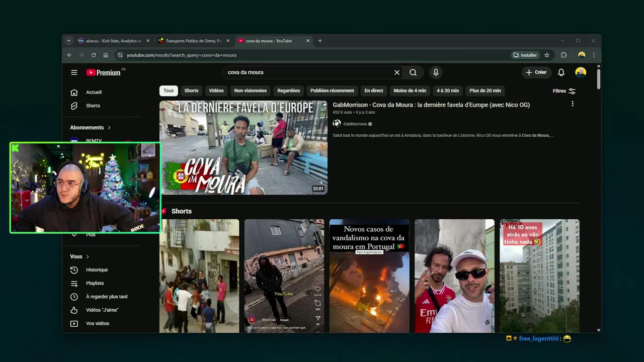Open the browser home page button
The height and width of the screenshot is (362, 644).
(106, 55)
